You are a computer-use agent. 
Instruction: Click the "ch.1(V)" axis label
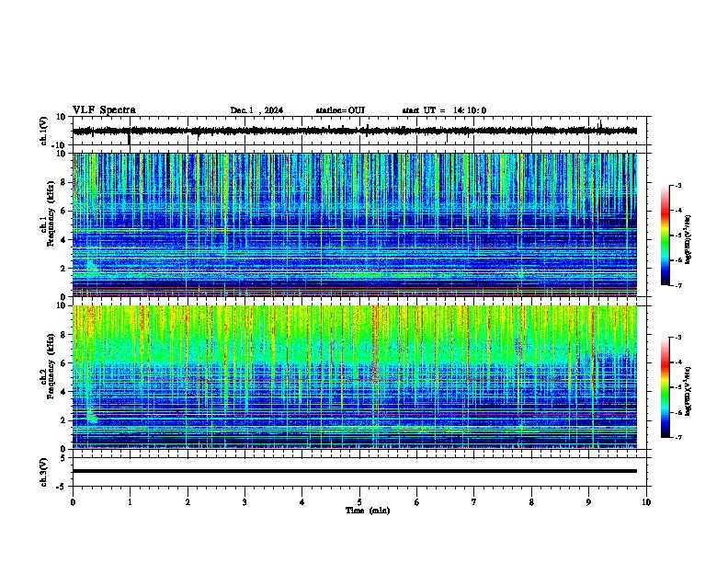tap(44, 131)
